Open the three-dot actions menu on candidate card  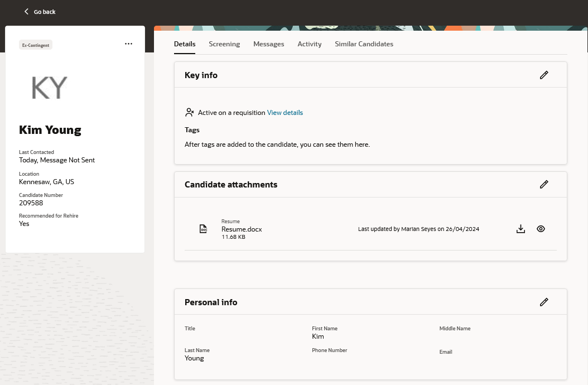click(129, 44)
